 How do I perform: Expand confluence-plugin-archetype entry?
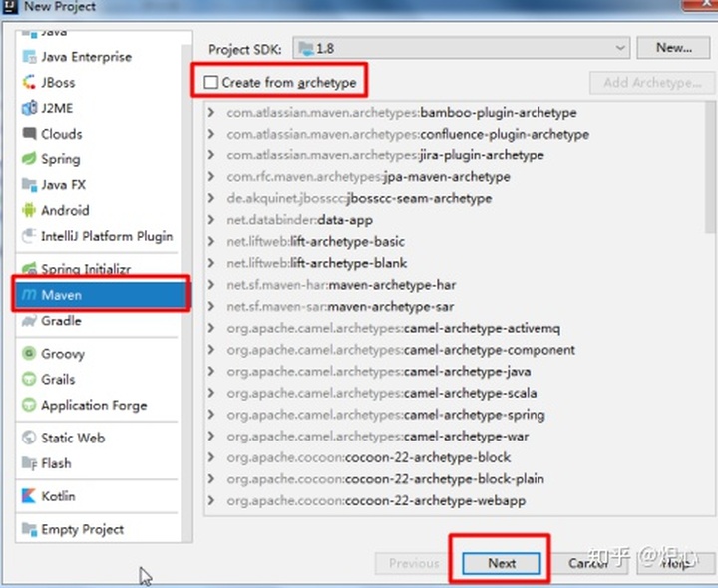click(x=211, y=134)
